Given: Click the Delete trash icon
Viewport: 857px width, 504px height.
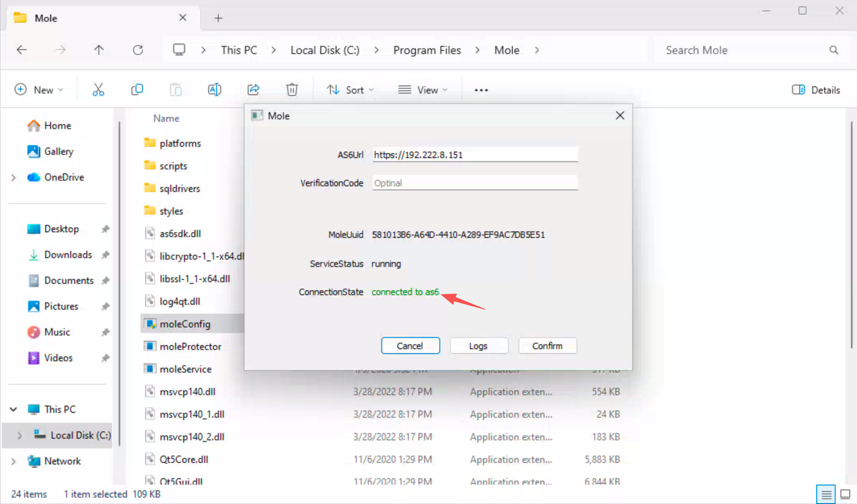Looking at the screenshot, I should click(x=292, y=90).
